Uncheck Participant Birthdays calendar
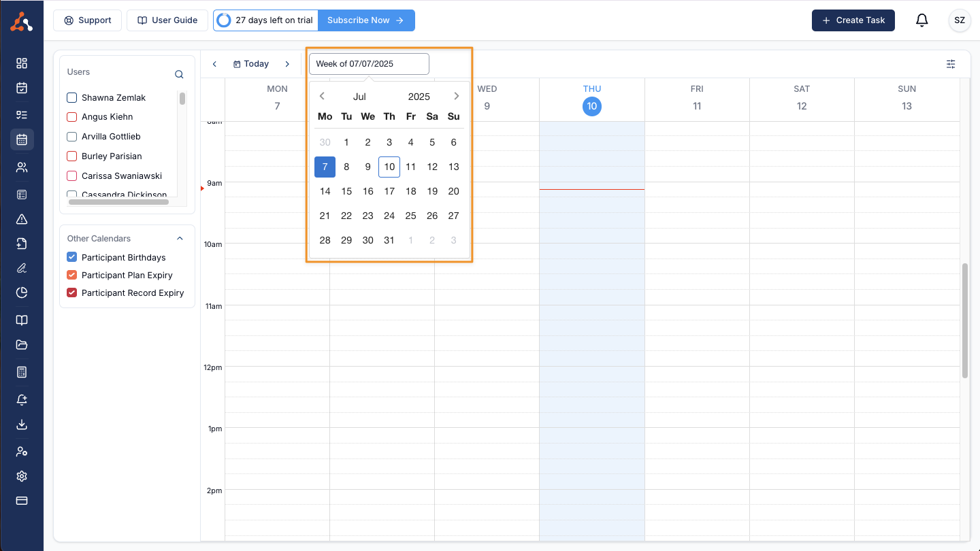 coord(71,257)
